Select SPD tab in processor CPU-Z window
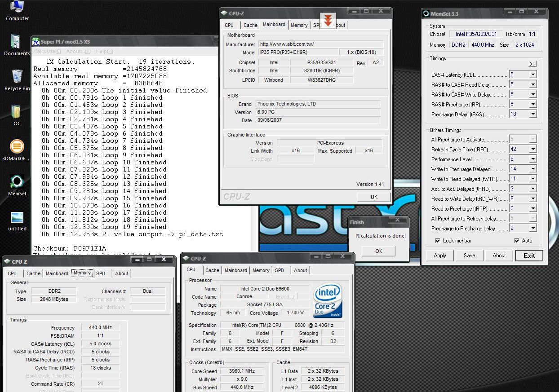The height and width of the screenshot is (392, 559). coord(279,270)
